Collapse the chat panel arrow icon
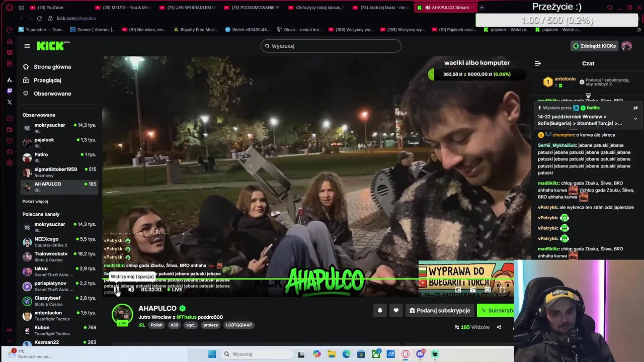644x362 pixels. click(x=538, y=63)
